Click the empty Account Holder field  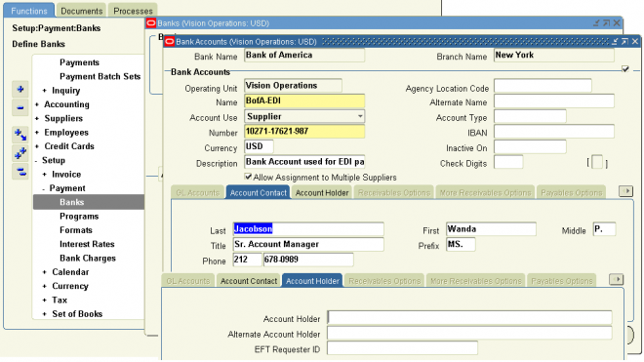tap(470, 318)
